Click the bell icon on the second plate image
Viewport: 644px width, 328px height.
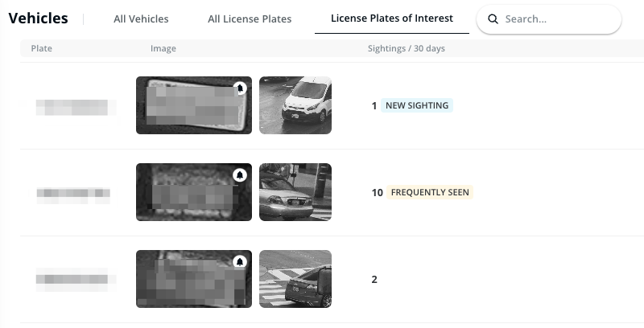tap(240, 175)
